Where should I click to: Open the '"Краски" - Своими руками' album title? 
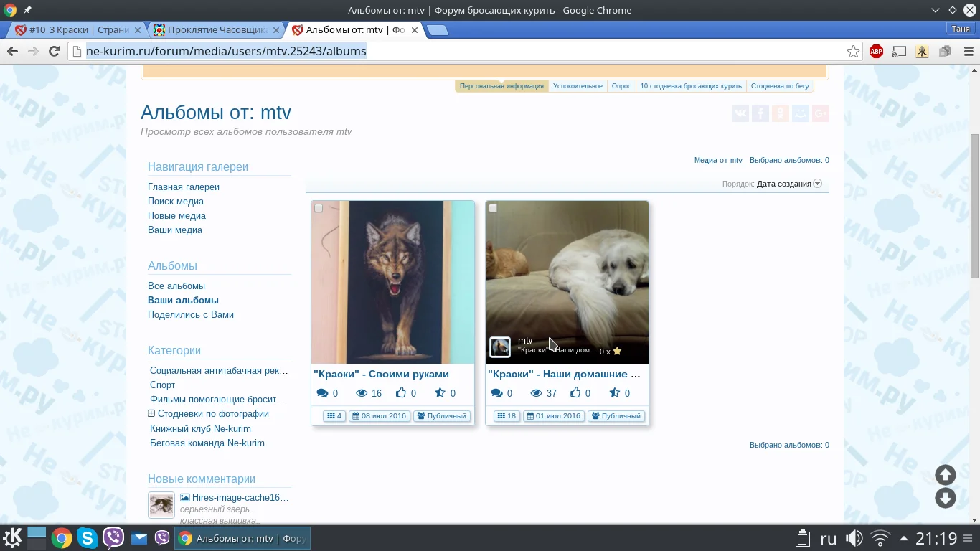[x=381, y=374]
